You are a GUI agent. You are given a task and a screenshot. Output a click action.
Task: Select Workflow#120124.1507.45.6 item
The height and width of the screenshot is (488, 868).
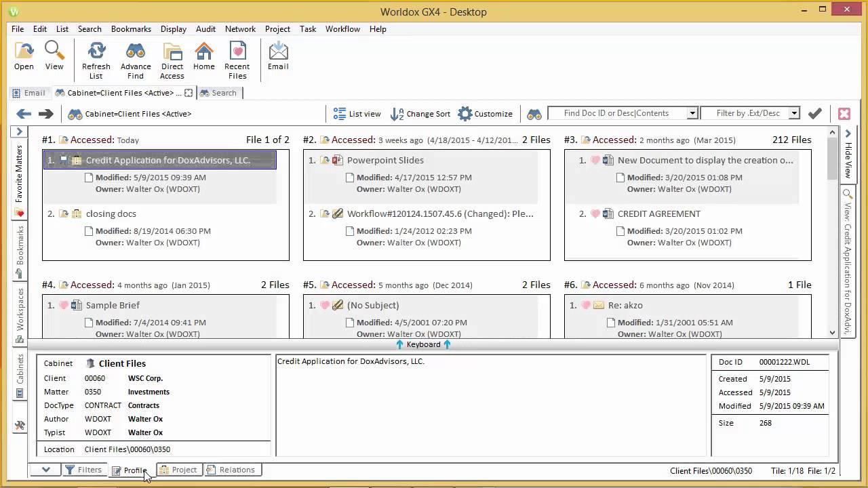coord(440,213)
